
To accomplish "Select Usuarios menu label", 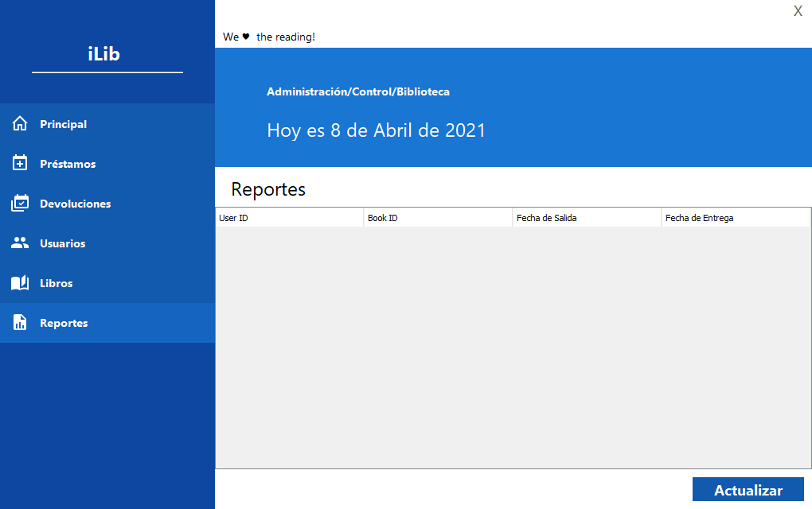I will pyautogui.click(x=63, y=243).
